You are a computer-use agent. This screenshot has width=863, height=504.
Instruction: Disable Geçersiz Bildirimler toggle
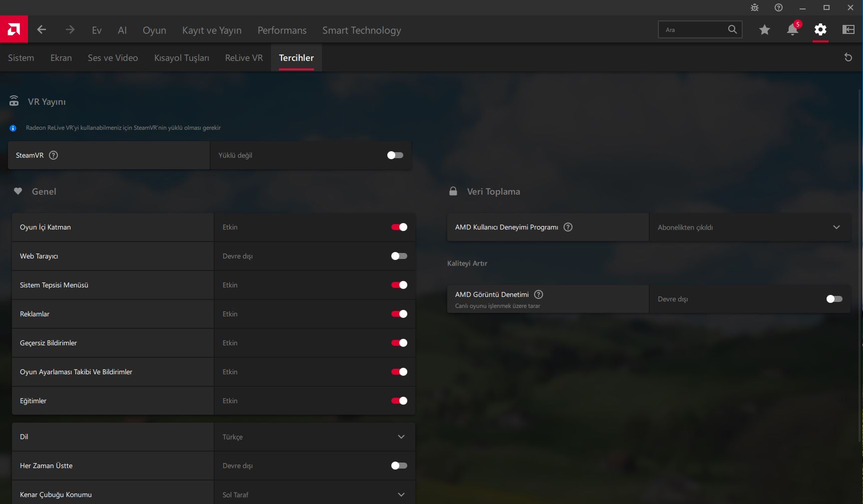(399, 343)
